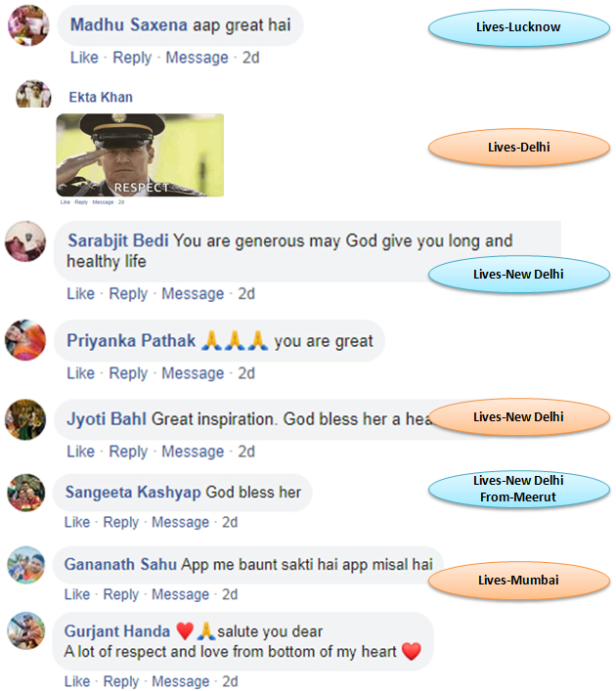Click the Lives-Lucknow blue label
Screen dimensions: 616x691
518,27
